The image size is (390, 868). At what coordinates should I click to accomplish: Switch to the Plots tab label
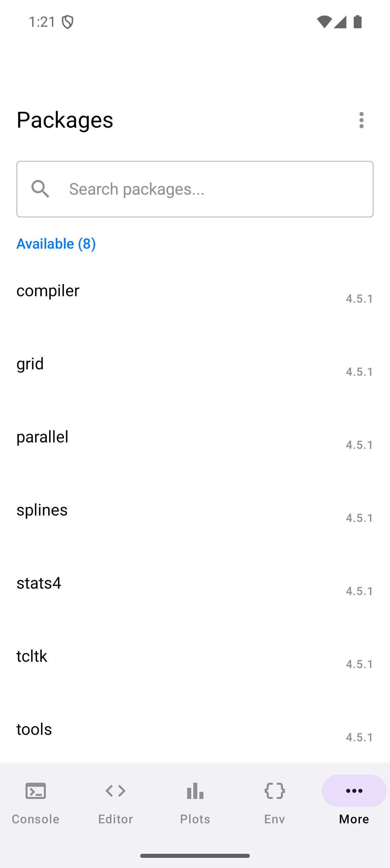pyautogui.click(x=195, y=819)
